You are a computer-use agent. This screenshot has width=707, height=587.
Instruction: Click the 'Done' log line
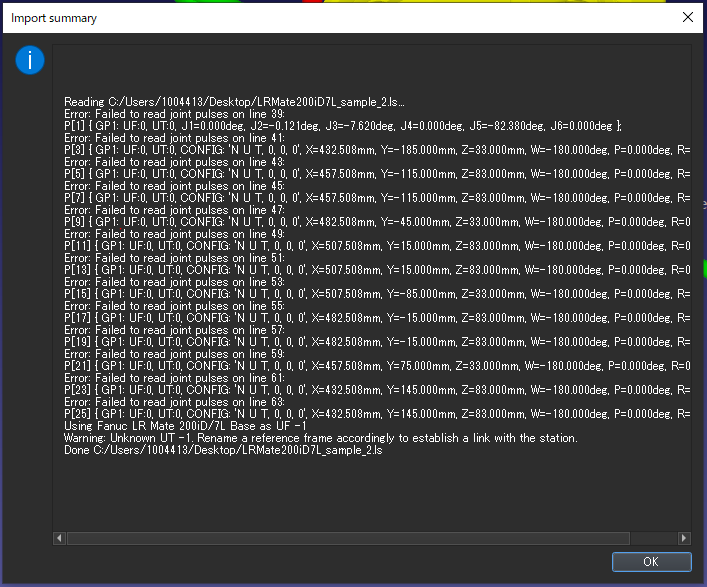click(x=223, y=450)
